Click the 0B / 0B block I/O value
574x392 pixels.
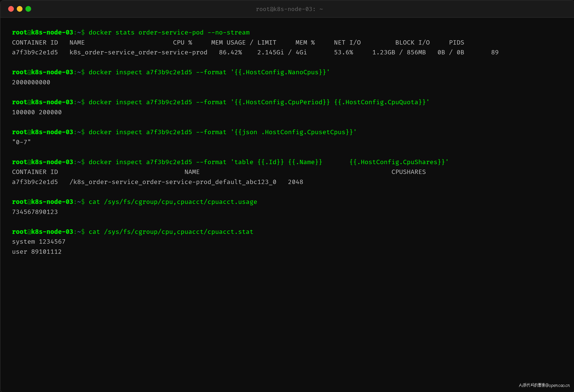point(451,52)
